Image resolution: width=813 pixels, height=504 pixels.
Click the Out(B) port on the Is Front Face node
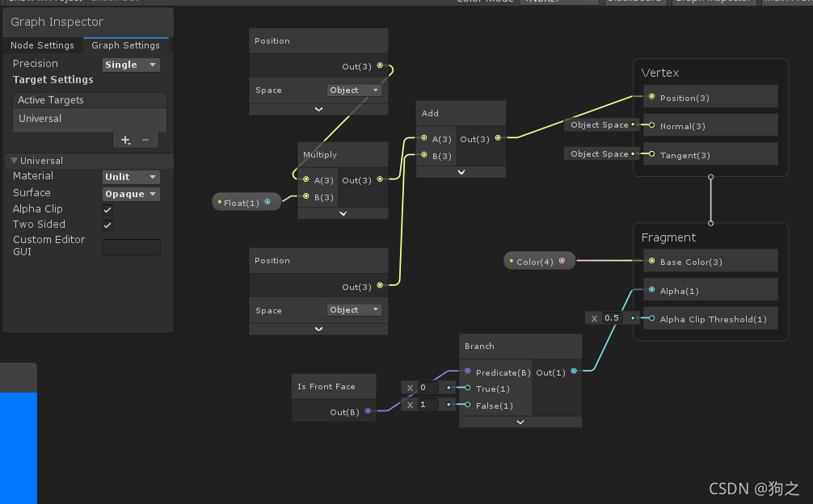click(369, 412)
